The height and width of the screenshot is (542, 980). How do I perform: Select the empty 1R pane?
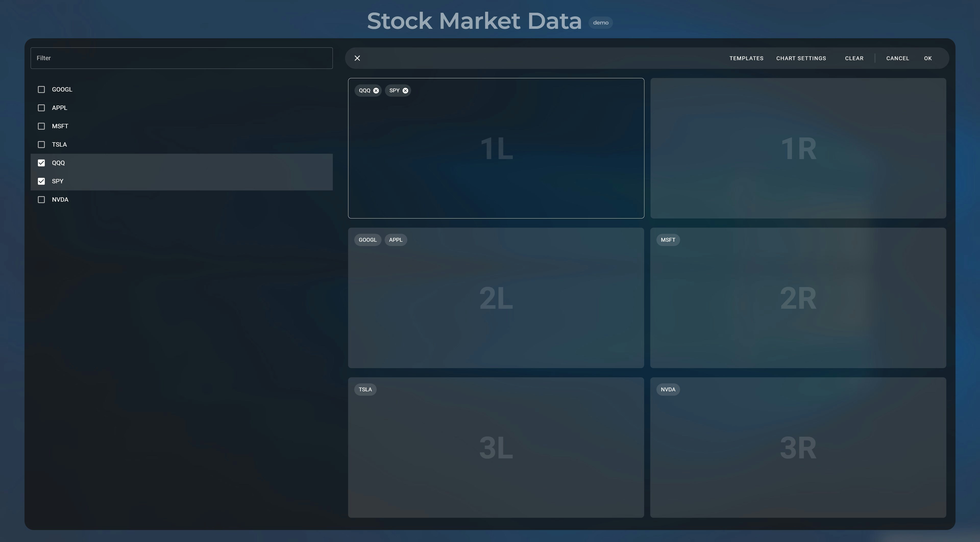tap(798, 148)
